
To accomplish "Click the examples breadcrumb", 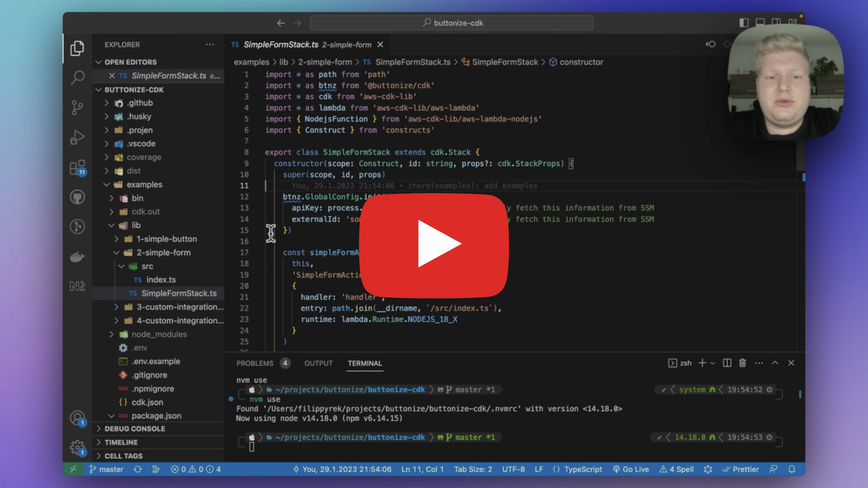I will (x=251, y=62).
